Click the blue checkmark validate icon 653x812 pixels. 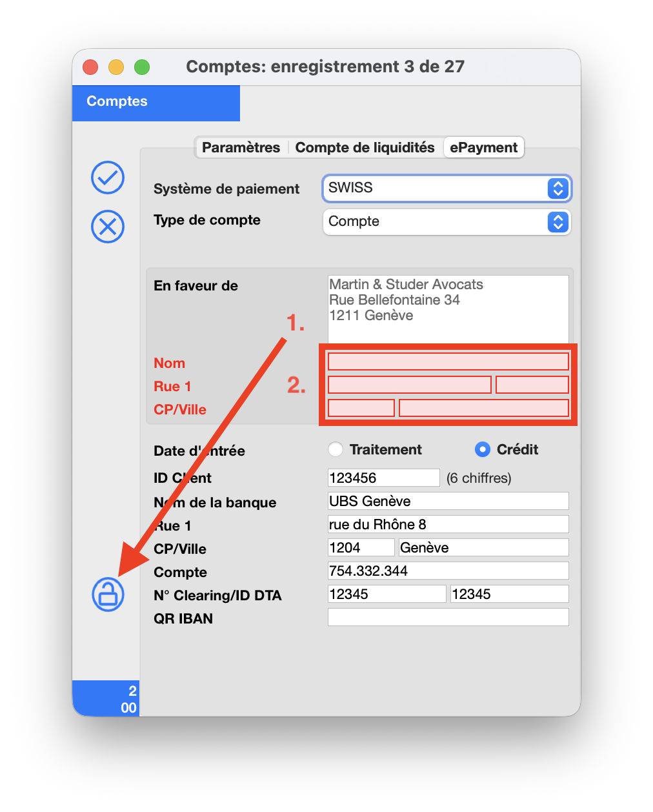point(108,178)
